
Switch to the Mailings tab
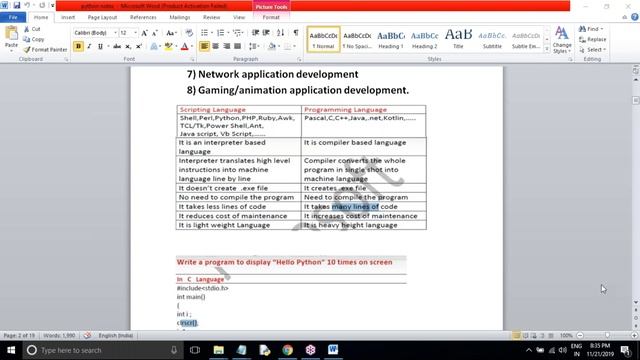[180, 17]
